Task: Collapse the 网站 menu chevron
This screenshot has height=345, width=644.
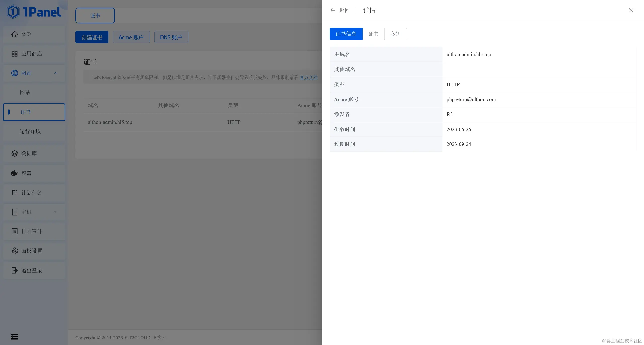Action: (56, 73)
